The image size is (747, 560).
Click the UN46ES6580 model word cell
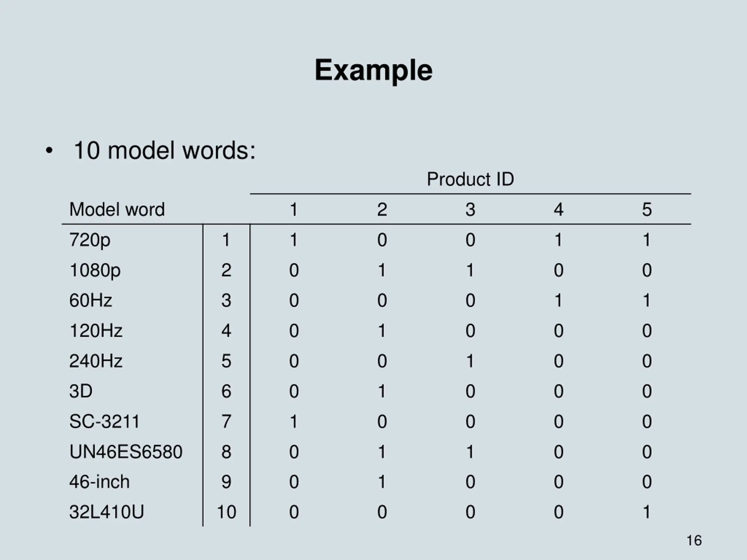tap(126, 452)
